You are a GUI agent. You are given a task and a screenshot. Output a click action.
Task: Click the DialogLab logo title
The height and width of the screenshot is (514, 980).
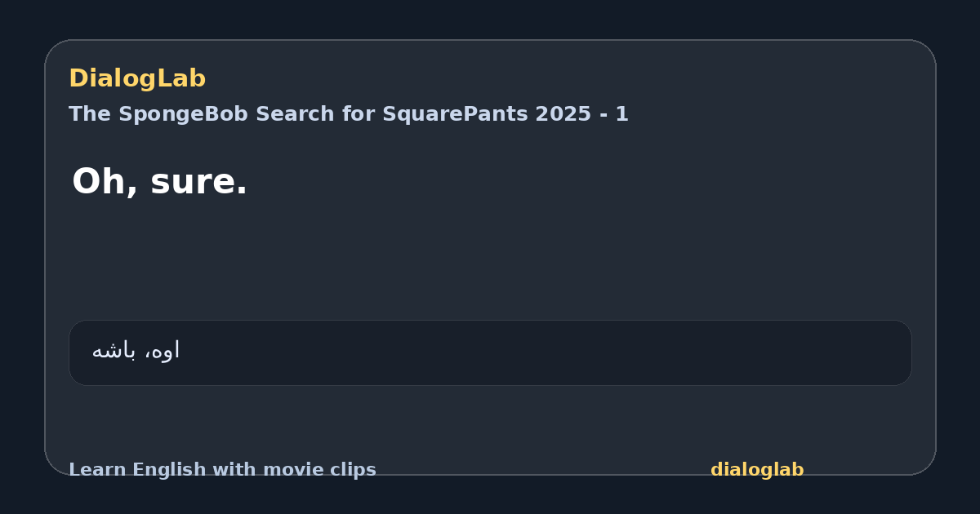[137, 79]
